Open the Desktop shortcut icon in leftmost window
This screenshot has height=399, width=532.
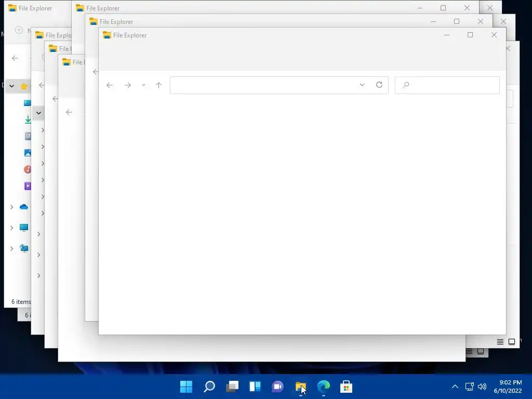(x=27, y=103)
